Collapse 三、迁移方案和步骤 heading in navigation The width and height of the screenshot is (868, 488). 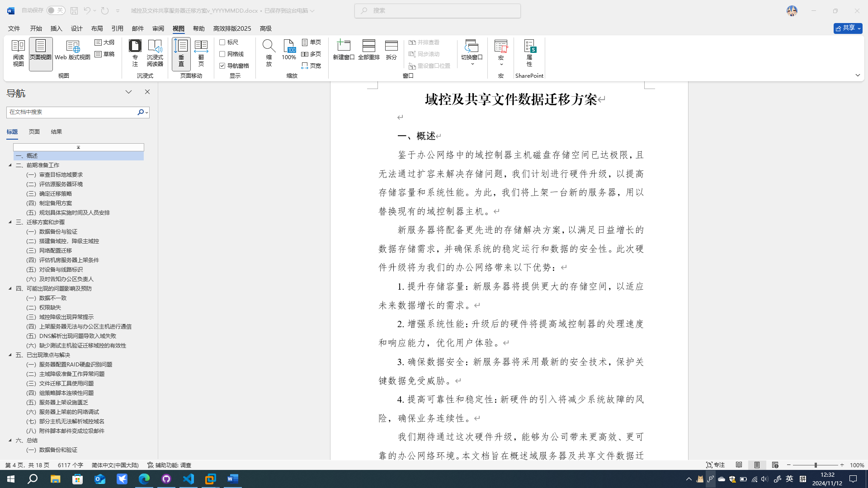[10, 222]
